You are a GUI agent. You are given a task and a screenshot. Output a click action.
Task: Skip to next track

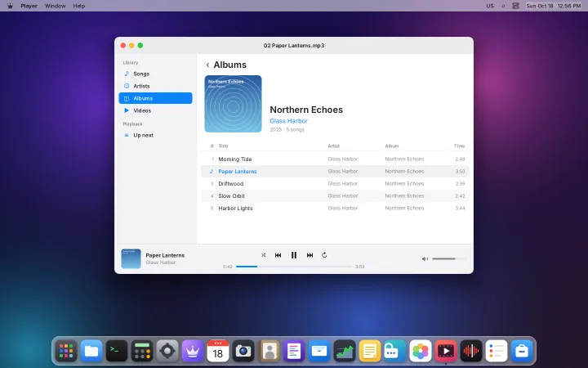pyautogui.click(x=310, y=255)
